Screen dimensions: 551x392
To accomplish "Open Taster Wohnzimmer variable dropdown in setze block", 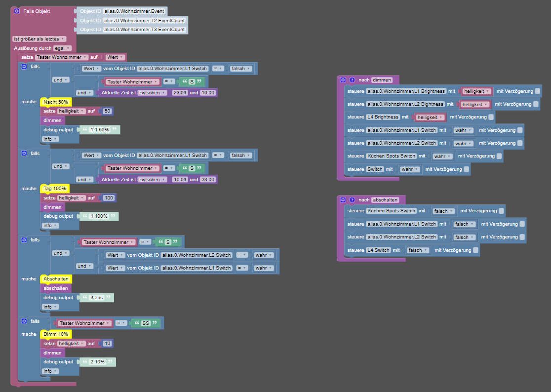I will point(62,57).
